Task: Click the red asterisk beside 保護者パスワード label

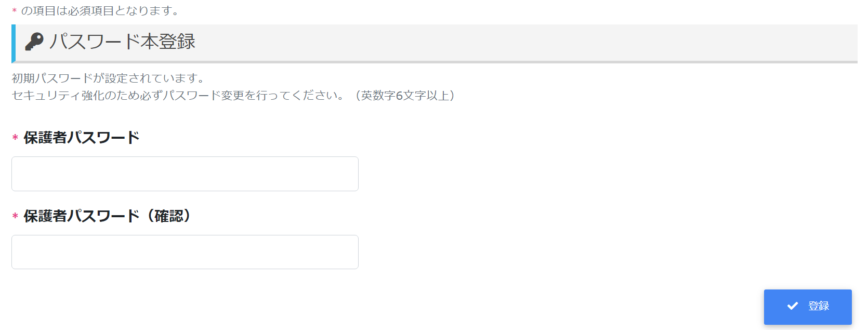Action: coord(15,138)
